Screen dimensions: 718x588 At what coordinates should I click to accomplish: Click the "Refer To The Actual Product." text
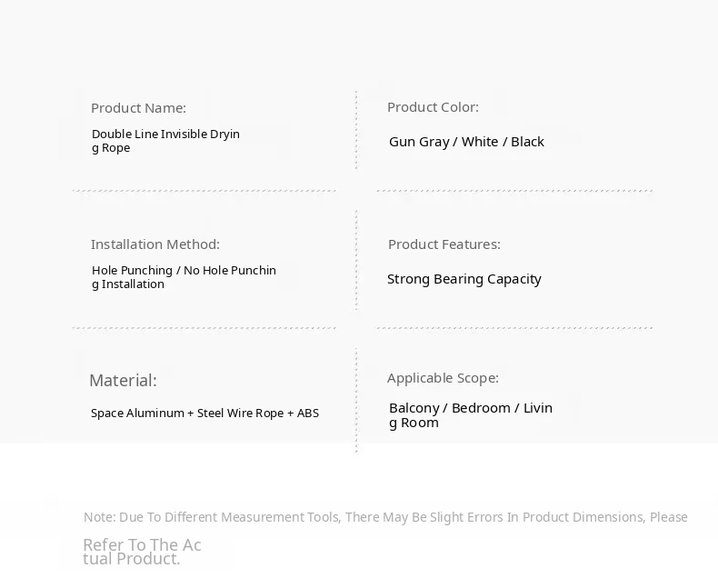click(141, 552)
